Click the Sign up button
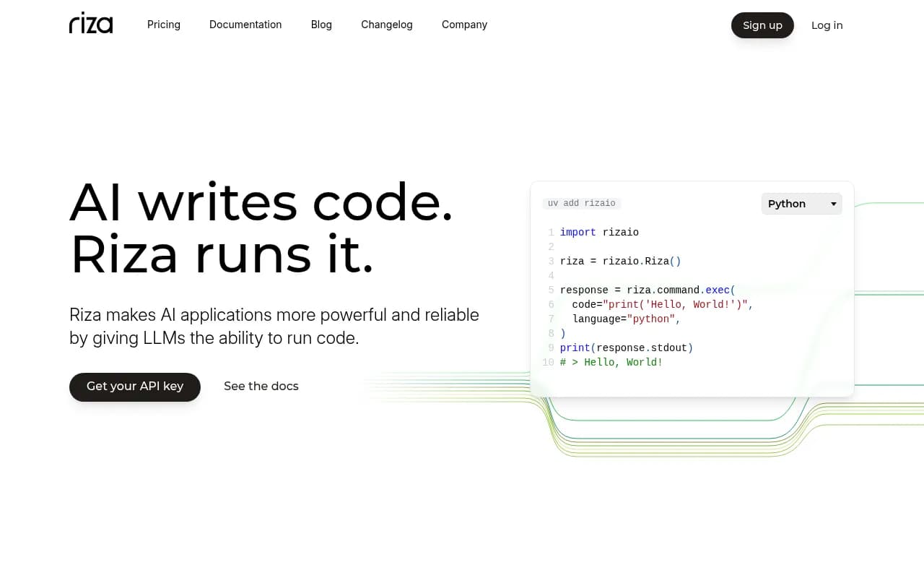Image resolution: width=924 pixels, height=578 pixels. [x=762, y=25]
